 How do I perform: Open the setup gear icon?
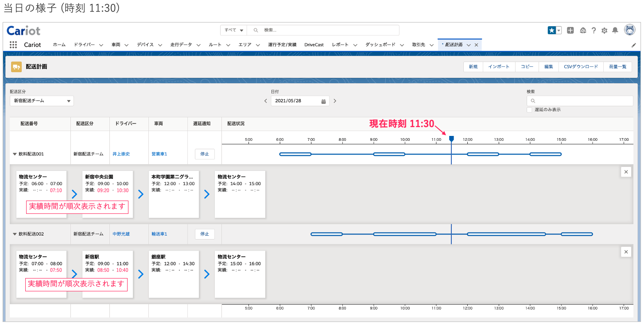604,31
